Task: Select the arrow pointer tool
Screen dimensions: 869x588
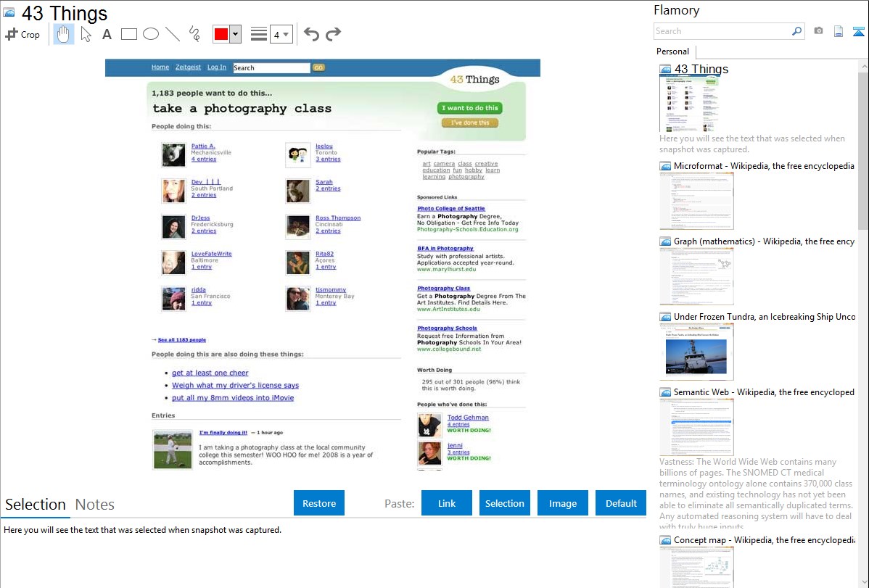Action: coord(86,34)
